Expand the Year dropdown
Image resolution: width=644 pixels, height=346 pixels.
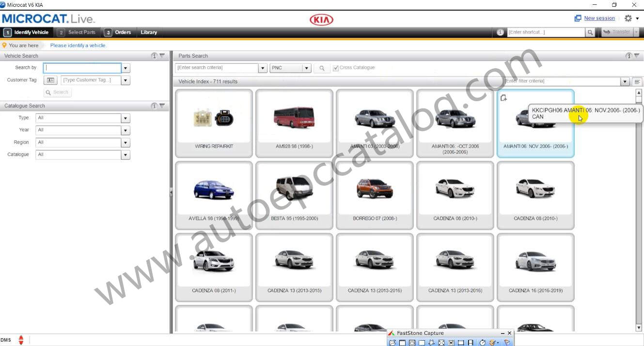point(126,130)
